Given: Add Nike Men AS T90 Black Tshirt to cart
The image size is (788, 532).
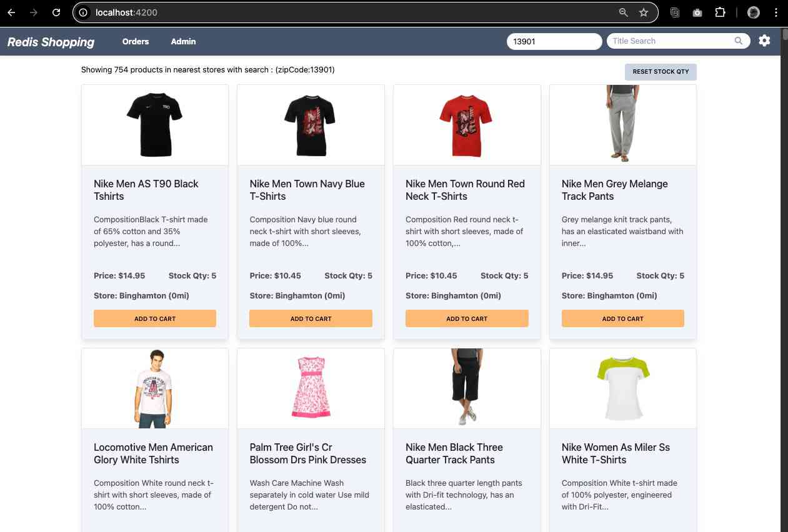Looking at the screenshot, I should pyautogui.click(x=155, y=318).
